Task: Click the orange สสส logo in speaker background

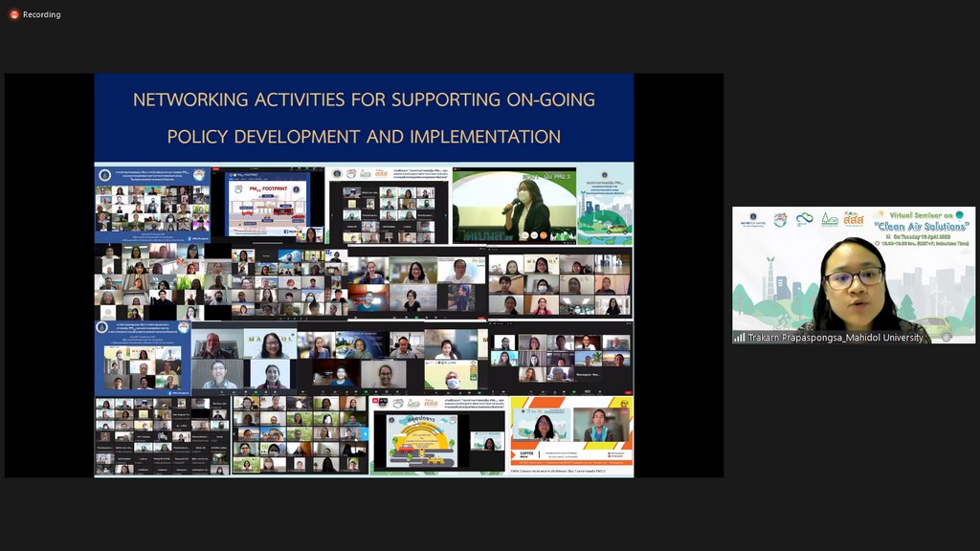Action: tap(854, 218)
